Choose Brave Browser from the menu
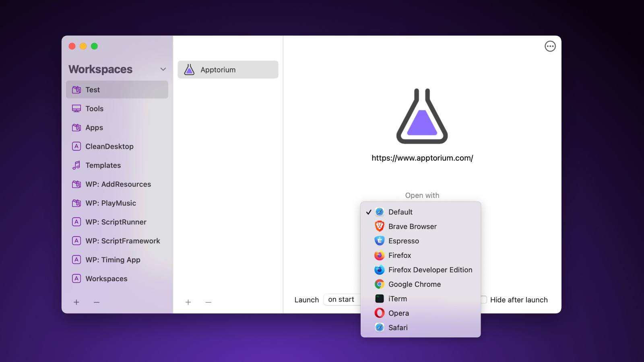This screenshot has height=362, width=644. click(421, 226)
